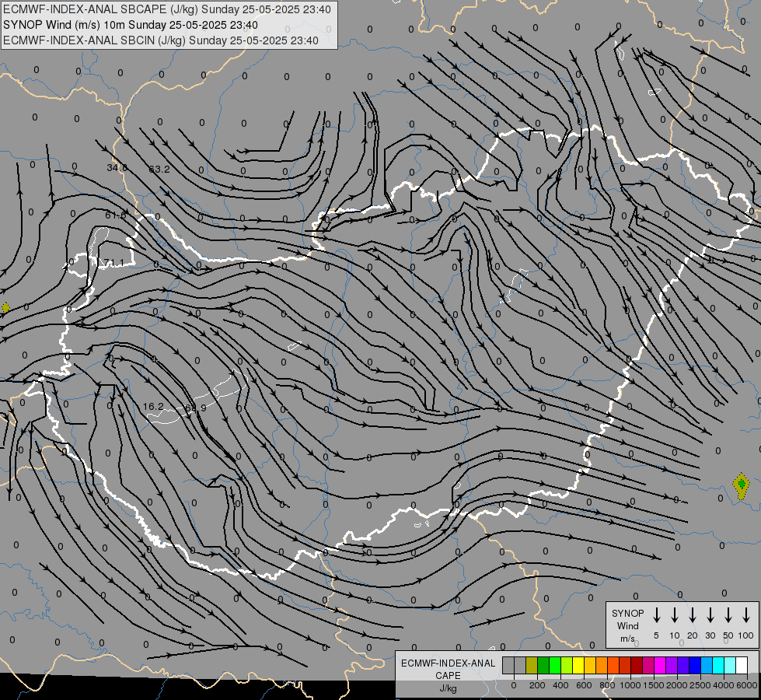Select the amber gold CAPE swatch

coord(590,665)
